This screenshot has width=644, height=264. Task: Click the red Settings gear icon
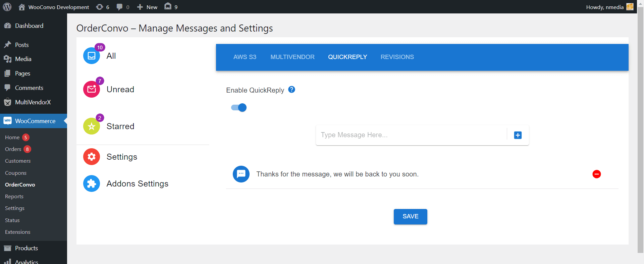pyautogui.click(x=92, y=157)
